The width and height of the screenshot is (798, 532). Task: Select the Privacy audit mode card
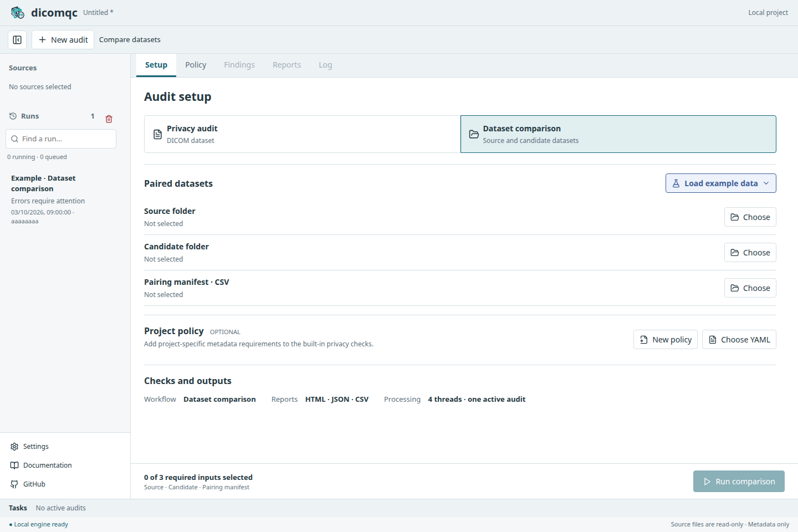[x=302, y=134]
